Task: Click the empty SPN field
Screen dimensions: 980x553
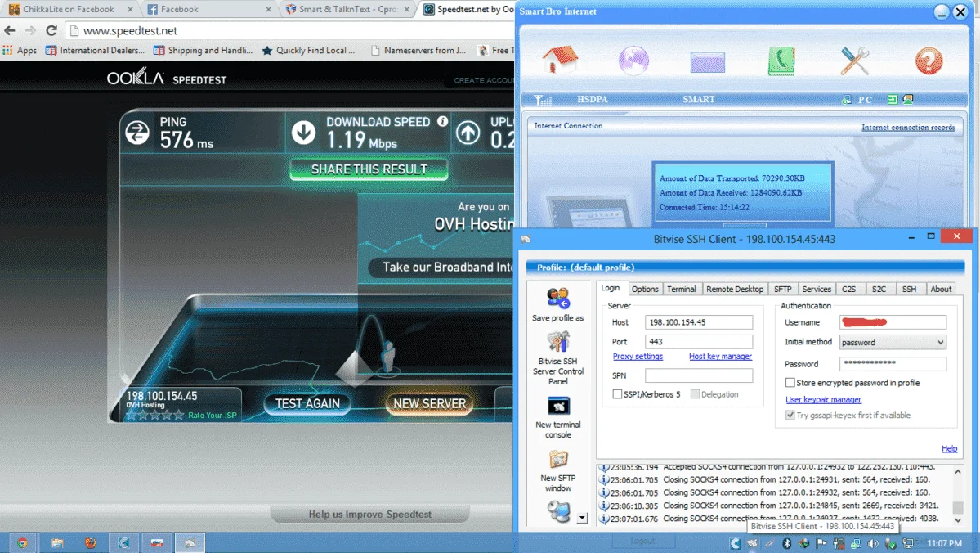Action: [x=699, y=375]
